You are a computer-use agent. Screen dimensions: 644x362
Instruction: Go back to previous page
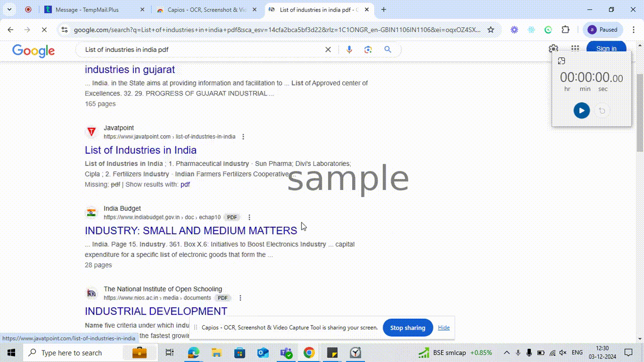click(11, 30)
